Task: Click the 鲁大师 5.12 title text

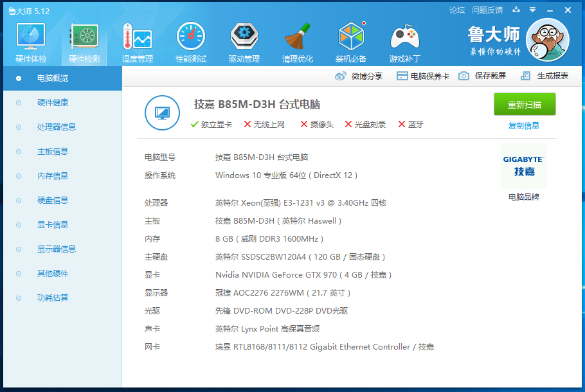Action: [x=29, y=11]
